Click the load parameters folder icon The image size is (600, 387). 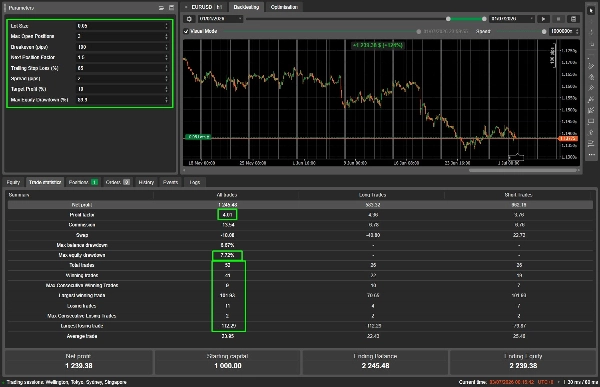(161, 8)
